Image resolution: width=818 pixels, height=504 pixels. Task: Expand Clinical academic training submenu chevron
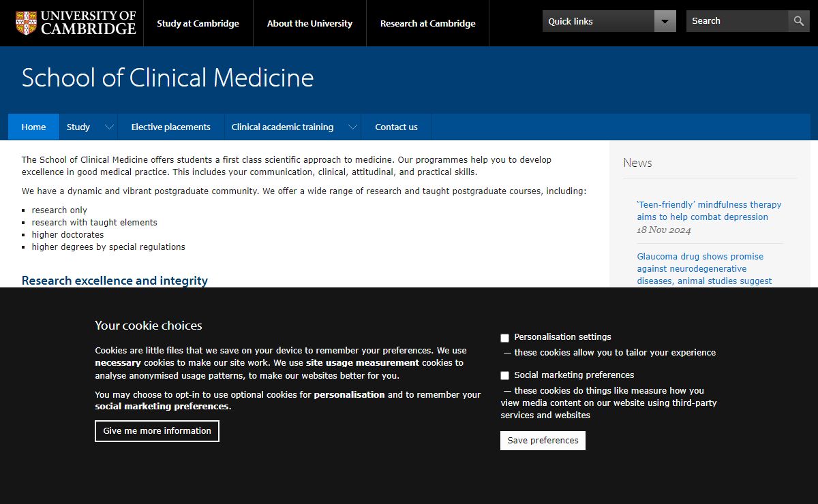(352, 127)
